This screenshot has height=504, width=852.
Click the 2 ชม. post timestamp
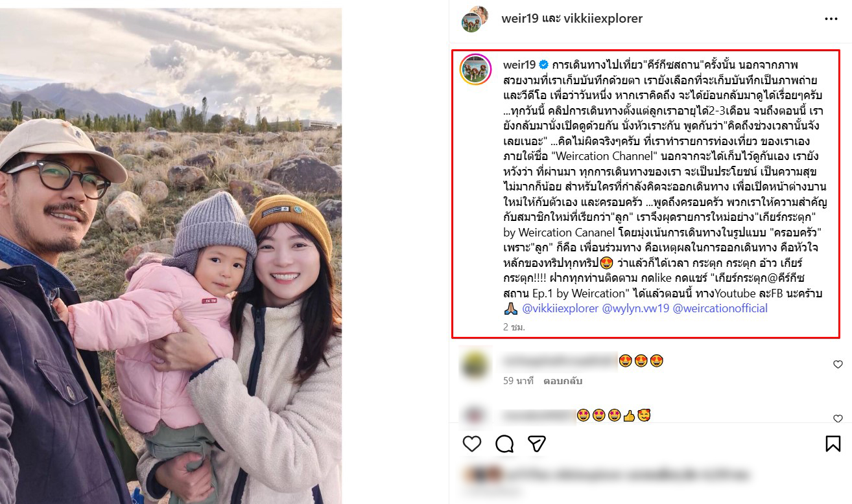click(514, 327)
